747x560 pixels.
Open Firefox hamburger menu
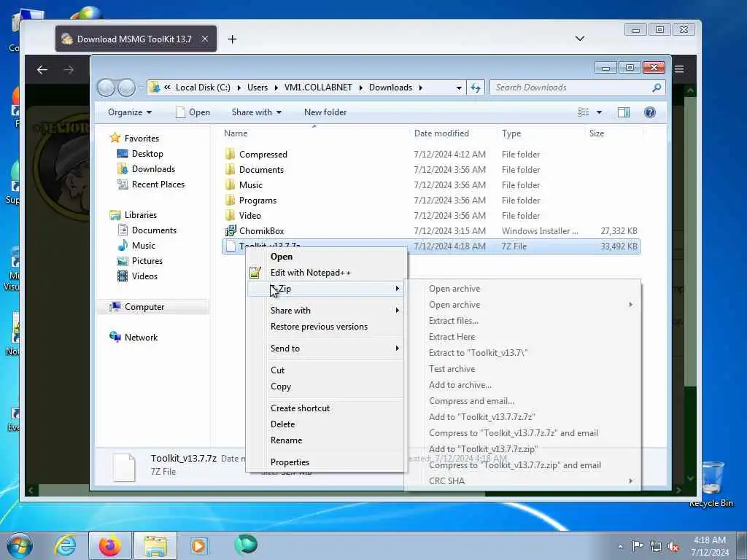[679, 69]
